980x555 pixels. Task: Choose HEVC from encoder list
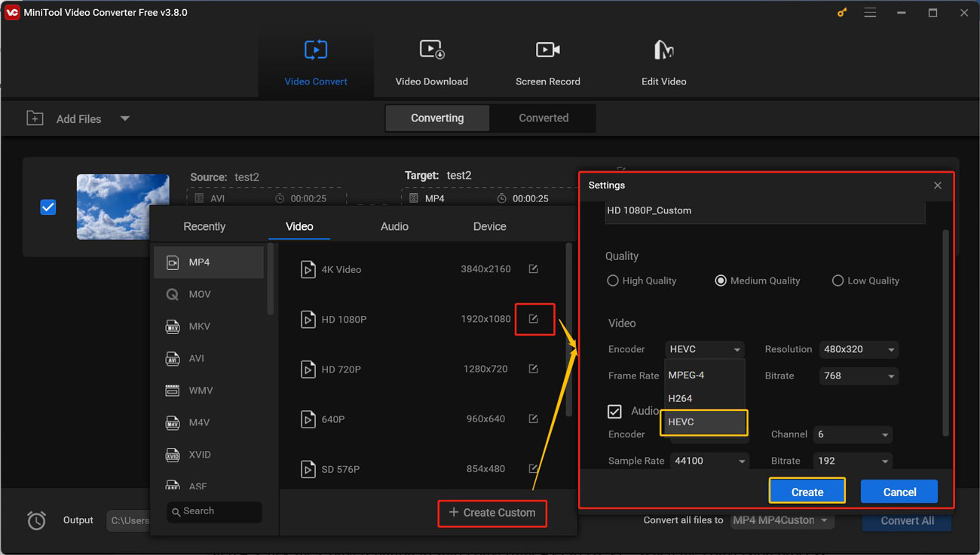tap(704, 422)
